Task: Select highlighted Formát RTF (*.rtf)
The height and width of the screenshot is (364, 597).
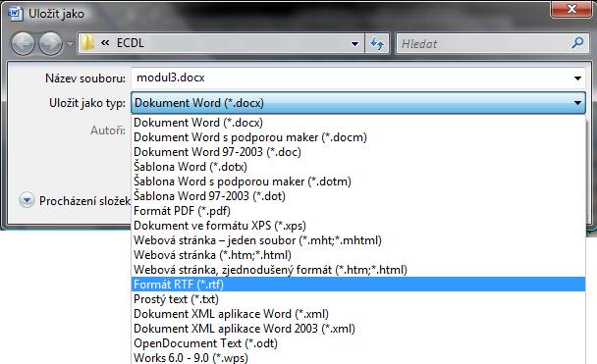Action: (357, 285)
